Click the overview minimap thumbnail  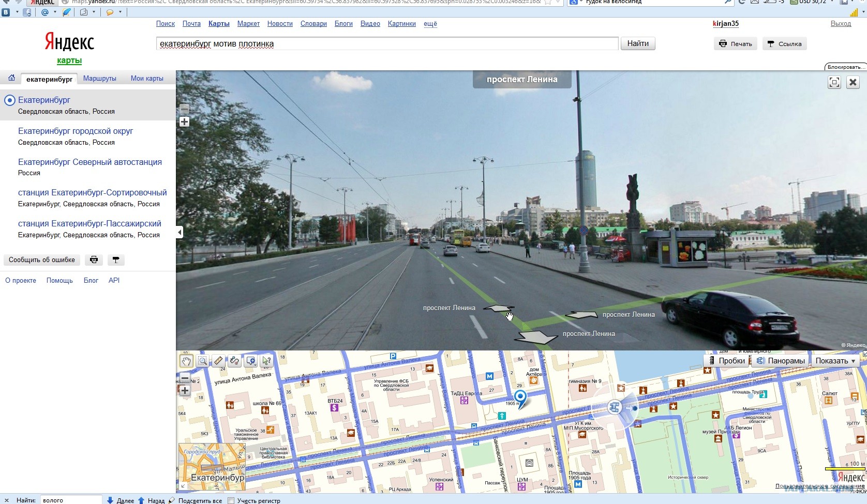[212, 467]
